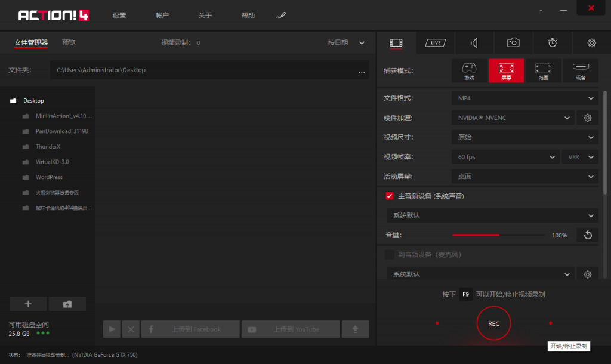
Task: Open hardware acceleration gear settings
Action: (587, 118)
